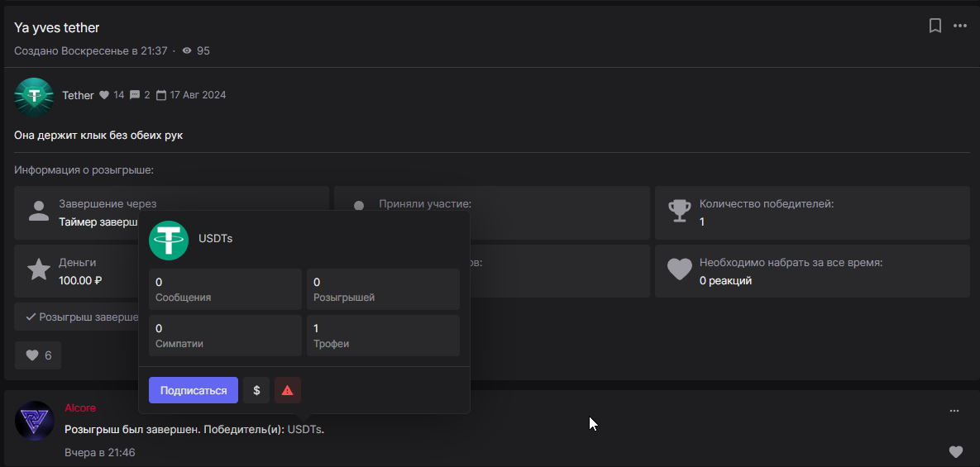View the Трофеи count tile
Image resolution: width=980 pixels, height=467 pixels.
pyautogui.click(x=382, y=336)
